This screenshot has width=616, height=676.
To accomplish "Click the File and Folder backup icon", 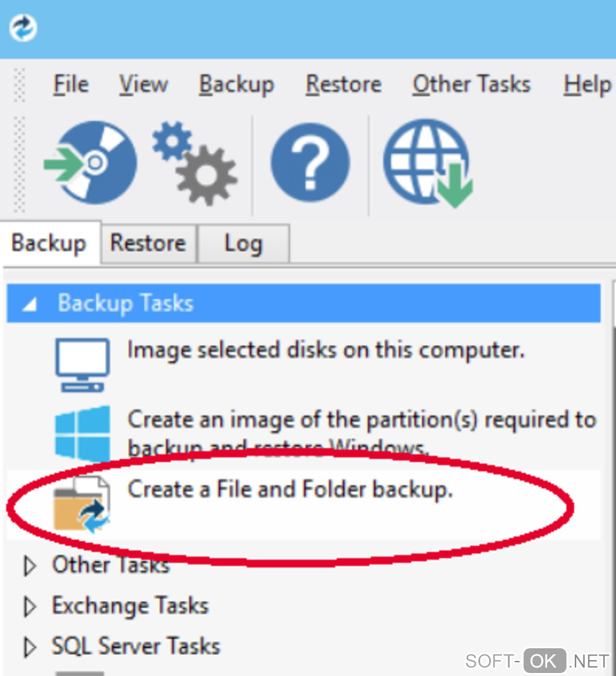I will pyautogui.click(x=82, y=503).
